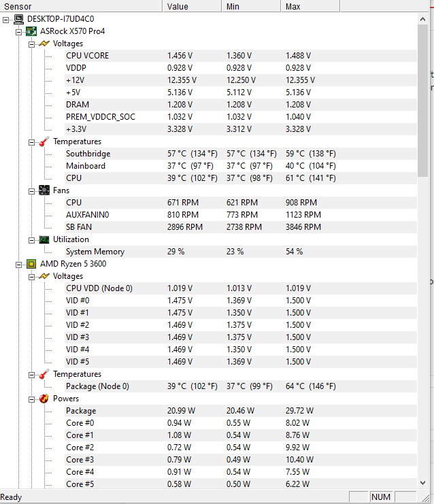Collapse the Ryzen Voltages group
The image size is (434, 504).
31,277
